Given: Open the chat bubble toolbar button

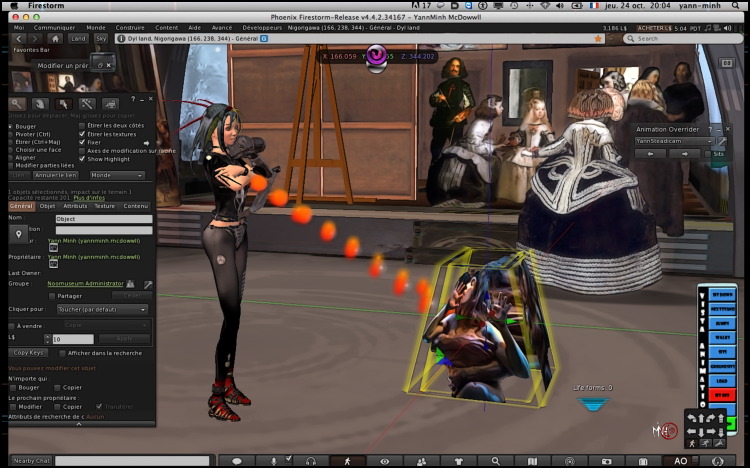Looking at the screenshot, I should (x=237, y=461).
